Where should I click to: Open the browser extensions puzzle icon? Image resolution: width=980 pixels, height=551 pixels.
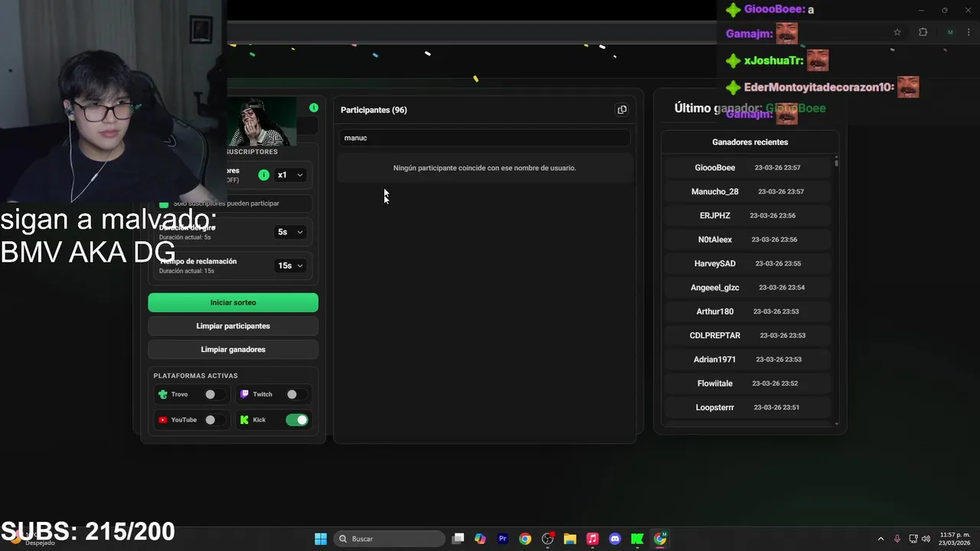click(923, 32)
